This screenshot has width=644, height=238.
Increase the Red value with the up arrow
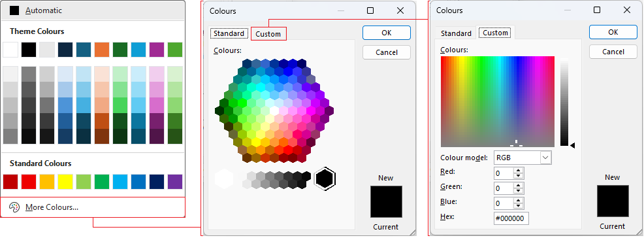click(519, 171)
